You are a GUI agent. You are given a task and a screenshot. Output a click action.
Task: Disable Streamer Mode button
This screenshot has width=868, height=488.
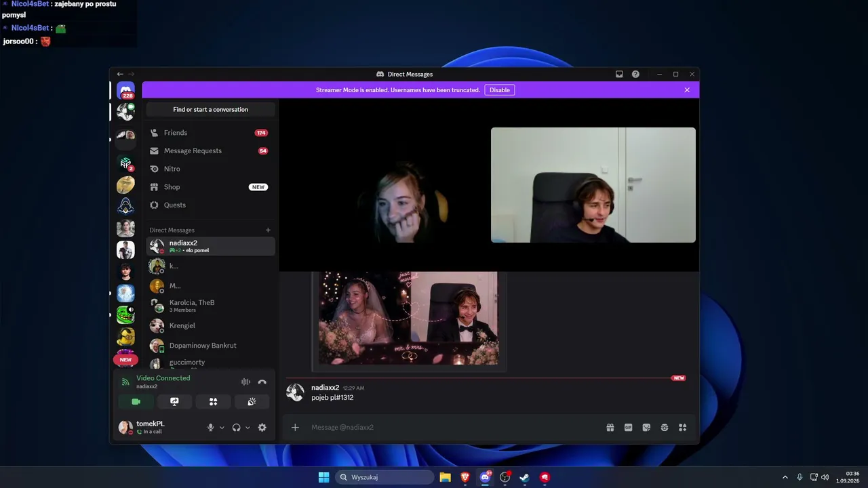499,90
